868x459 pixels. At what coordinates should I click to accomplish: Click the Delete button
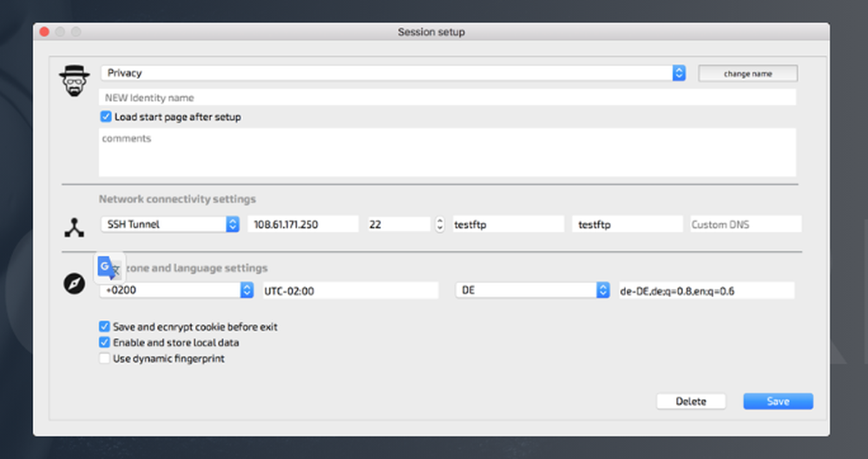coord(691,402)
